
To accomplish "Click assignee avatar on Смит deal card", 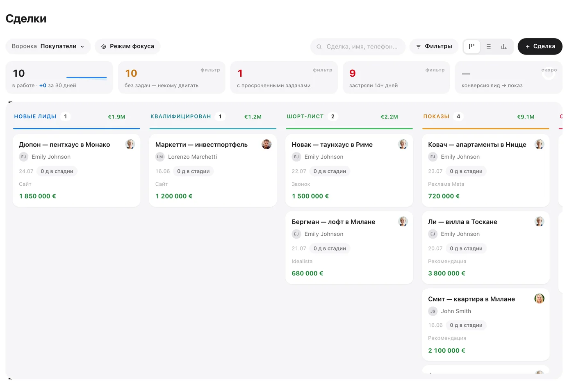I will point(540,299).
